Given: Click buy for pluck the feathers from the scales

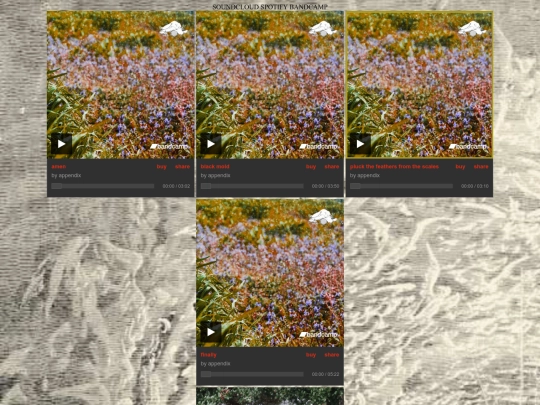Looking at the screenshot, I should [x=460, y=167].
